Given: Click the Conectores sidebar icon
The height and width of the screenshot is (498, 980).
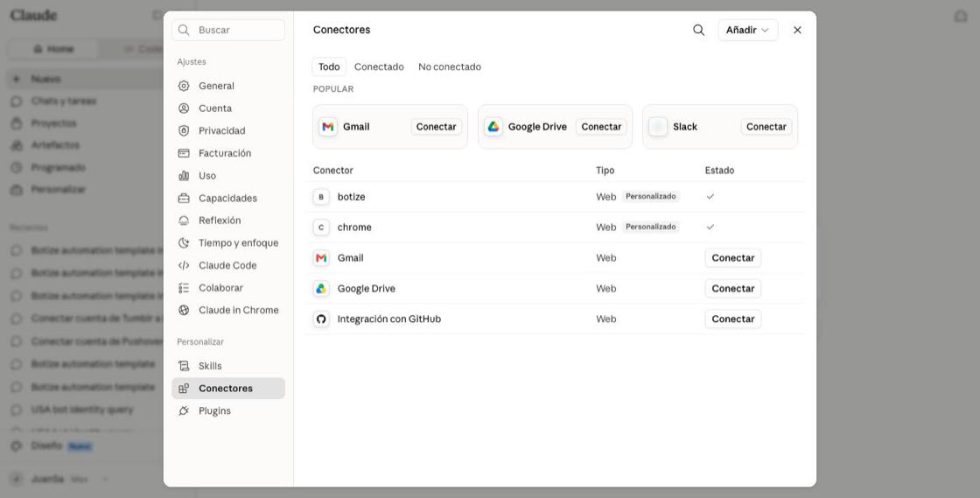Looking at the screenshot, I should click(x=184, y=388).
